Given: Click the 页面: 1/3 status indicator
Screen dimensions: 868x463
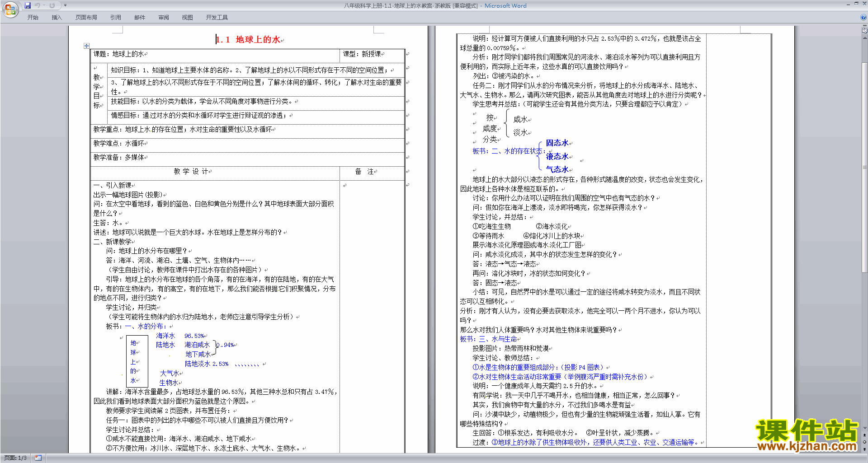Looking at the screenshot, I should tap(16, 458).
